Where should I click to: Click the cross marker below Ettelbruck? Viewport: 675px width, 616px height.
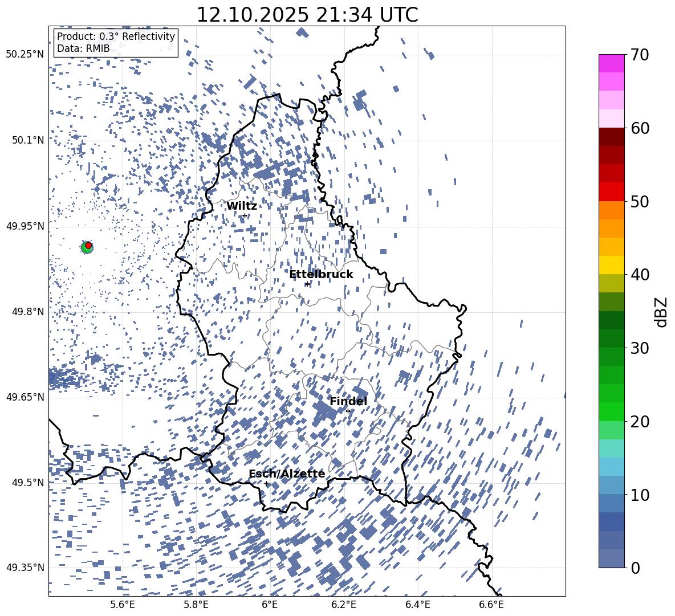click(307, 284)
